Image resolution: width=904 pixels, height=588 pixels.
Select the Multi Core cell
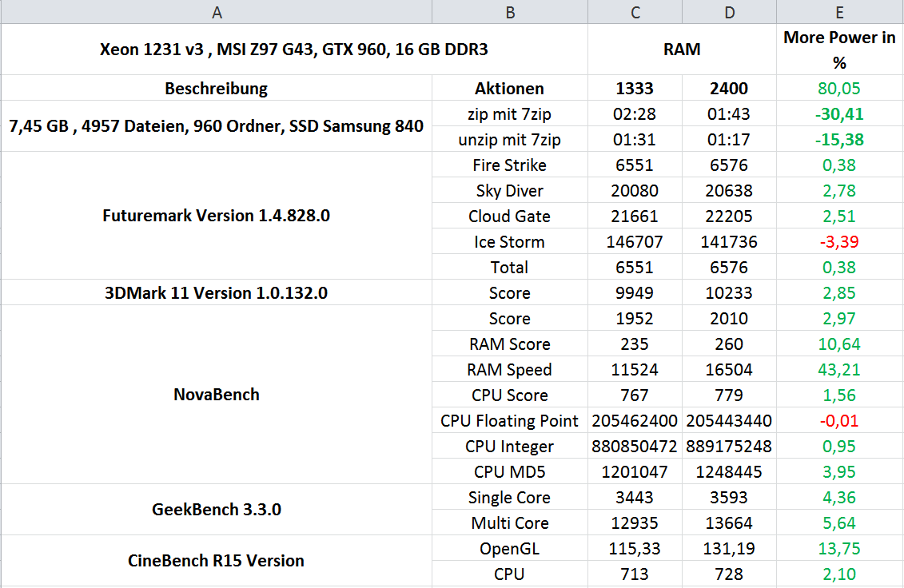[510, 522]
